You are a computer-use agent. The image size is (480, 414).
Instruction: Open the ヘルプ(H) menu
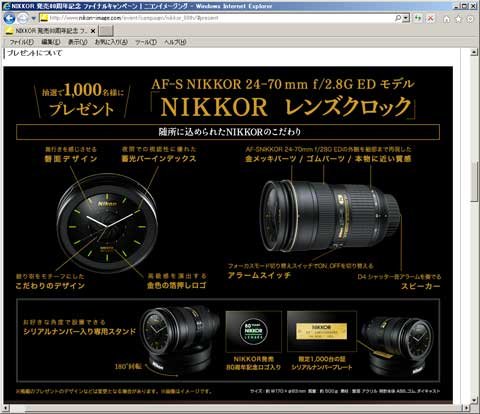175,42
